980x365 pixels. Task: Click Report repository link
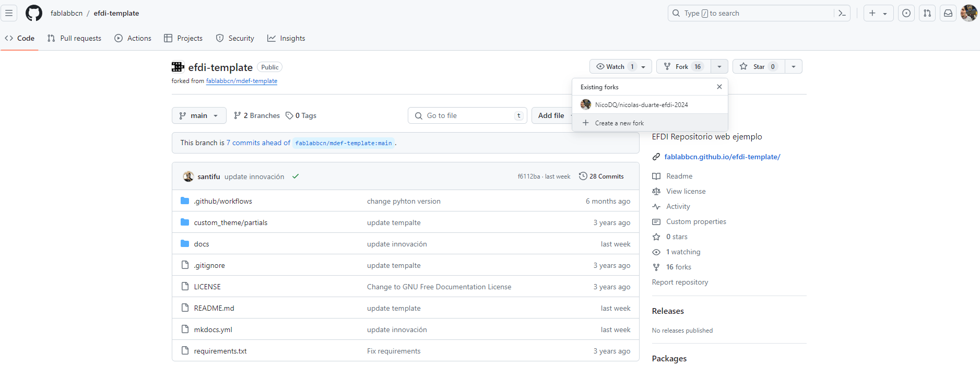[680, 282]
